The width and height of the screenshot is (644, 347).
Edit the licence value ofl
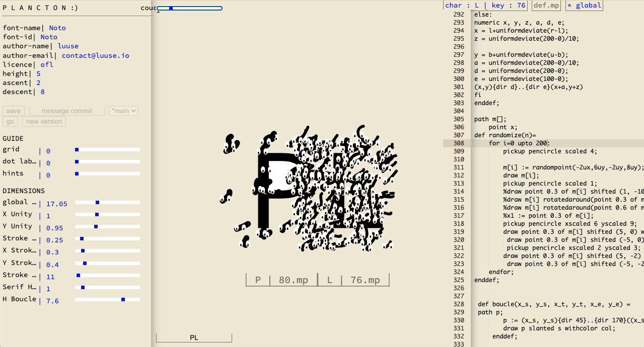tap(47, 64)
